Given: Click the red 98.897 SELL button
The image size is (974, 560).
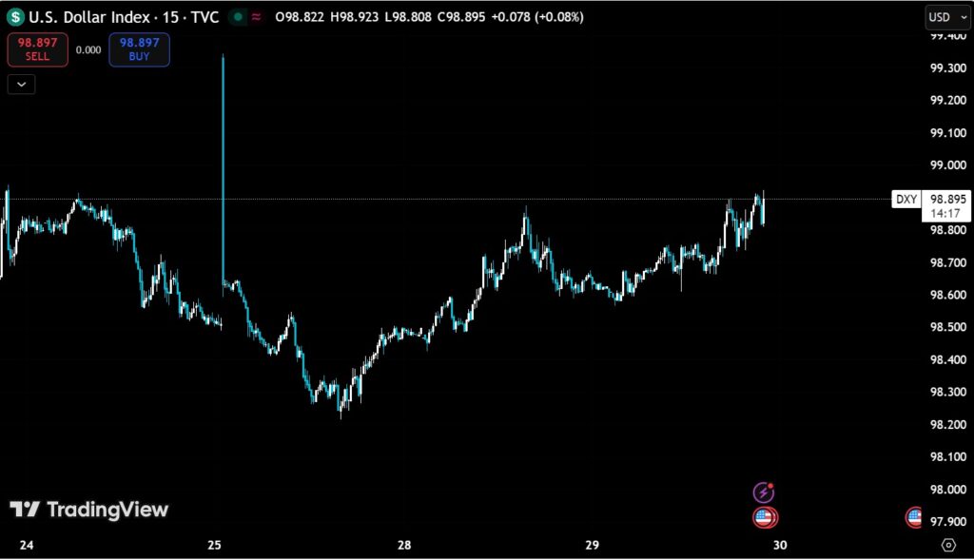Looking at the screenshot, I should click(x=37, y=49).
